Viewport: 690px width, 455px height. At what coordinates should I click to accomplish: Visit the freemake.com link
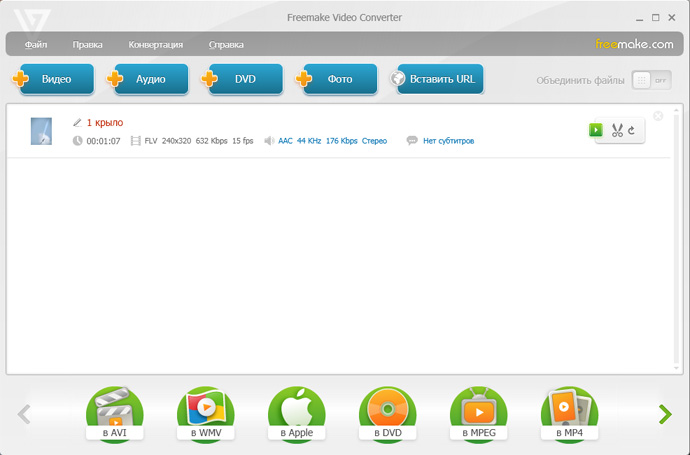click(x=634, y=44)
